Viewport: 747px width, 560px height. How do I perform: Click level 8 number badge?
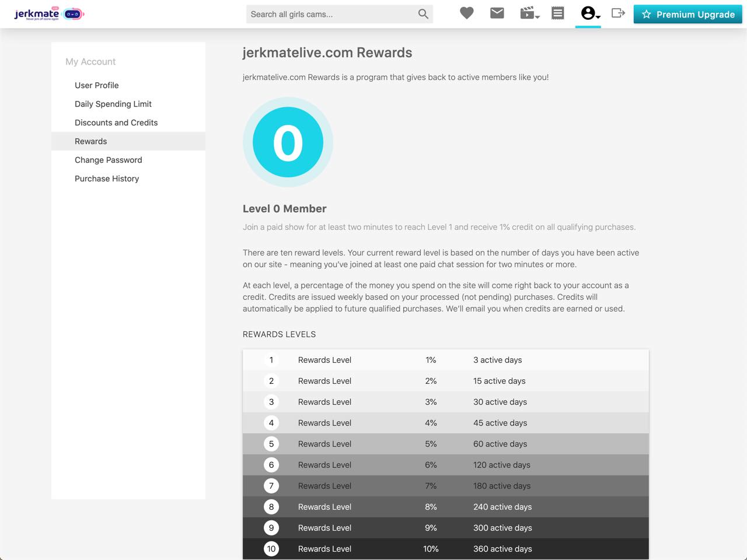[271, 507]
